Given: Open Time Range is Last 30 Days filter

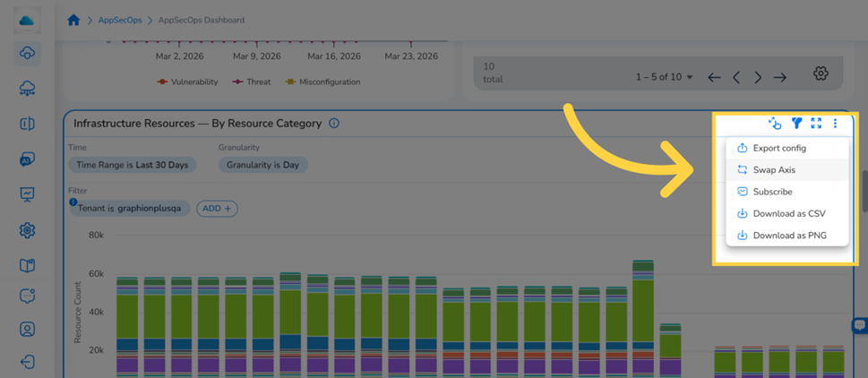Looking at the screenshot, I should 133,165.
